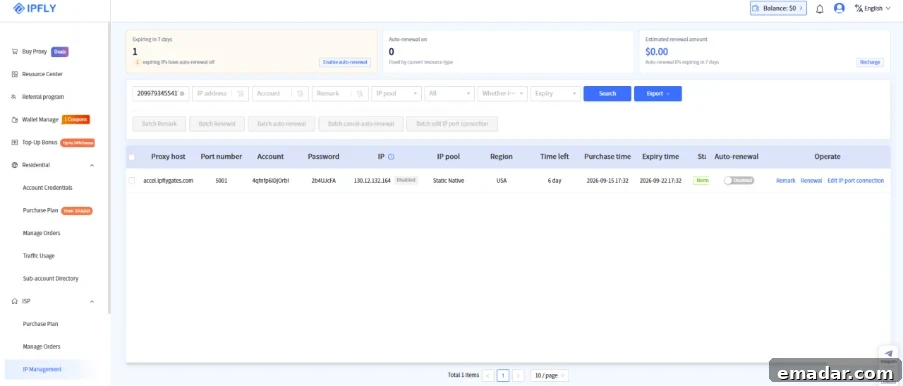Screen dimensions: 903x386
Task: Click the ISP home icon
Action: tap(14, 301)
